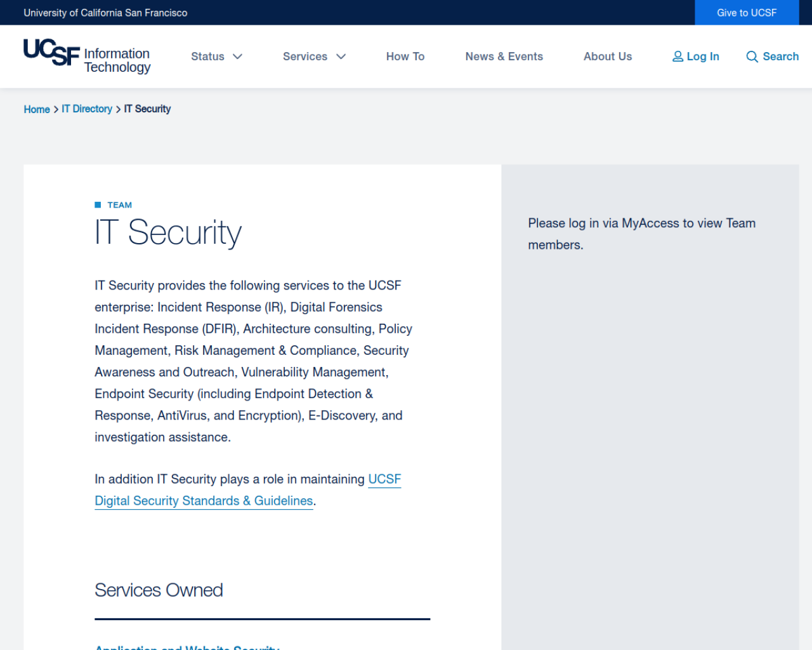
Task: Go to Home breadcrumb
Action: tap(37, 109)
